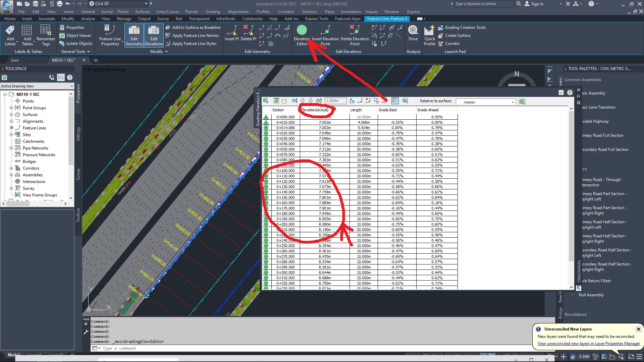Open the Active Drawing View dropdown
Viewport: 644px width, 362px height.
point(71,86)
